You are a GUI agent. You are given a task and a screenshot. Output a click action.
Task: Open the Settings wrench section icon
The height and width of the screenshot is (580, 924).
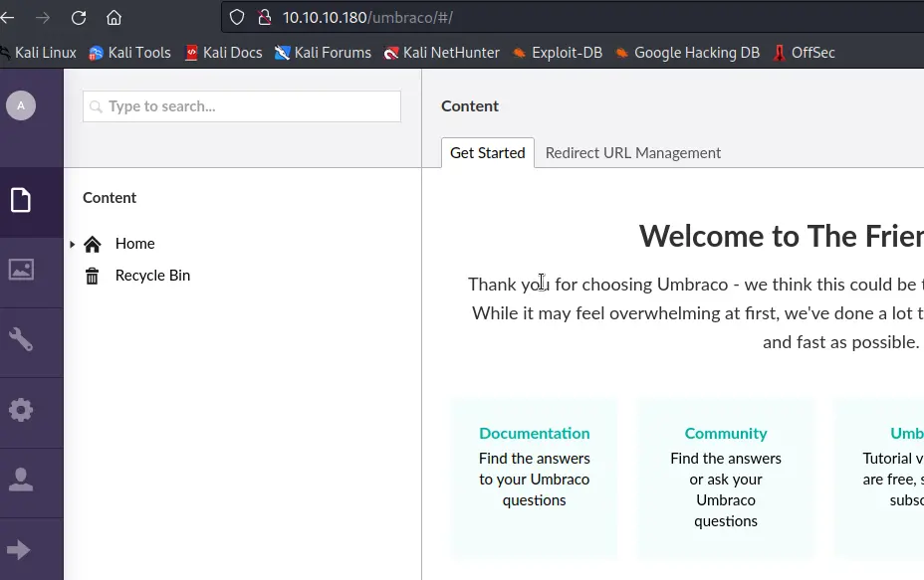21,340
